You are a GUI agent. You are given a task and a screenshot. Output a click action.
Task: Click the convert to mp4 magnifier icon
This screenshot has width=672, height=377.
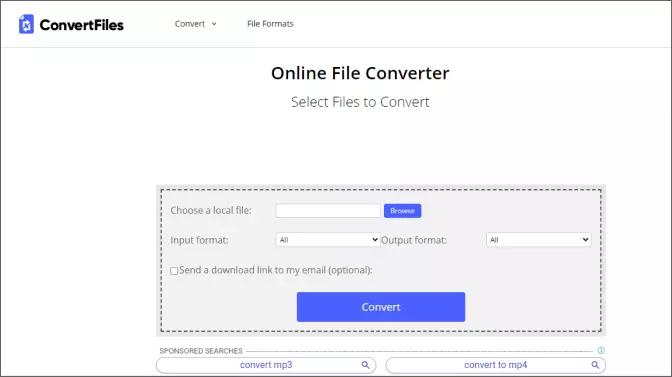595,365
